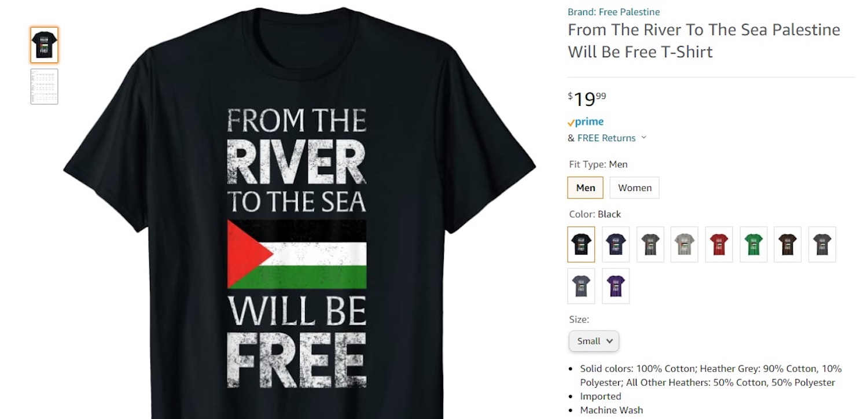868x419 pixels.
Task: Expand the FREE Returns chevron
Action: 643,138
